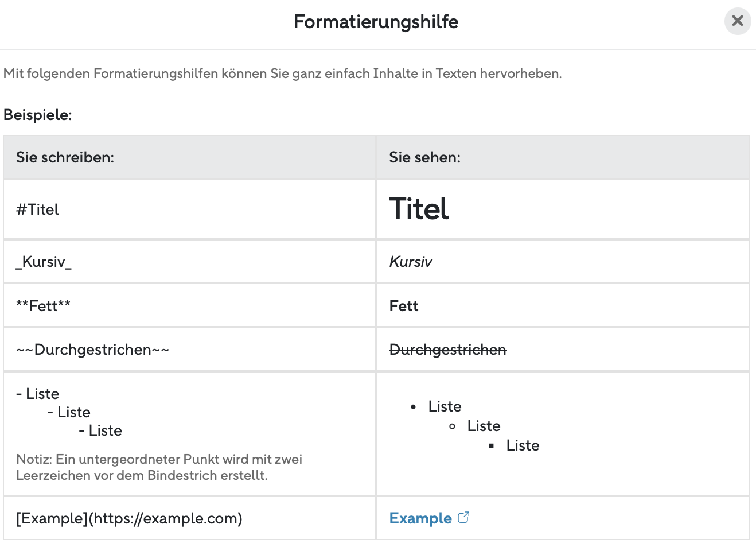Click the external link icon beside Example
This screenshot has width=756, height=543.
463,518
